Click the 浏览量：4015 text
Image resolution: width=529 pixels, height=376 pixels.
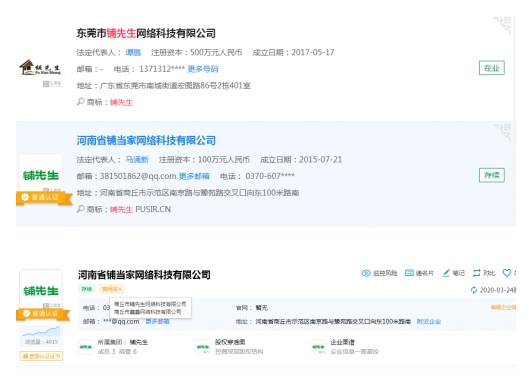coord(41,342)
